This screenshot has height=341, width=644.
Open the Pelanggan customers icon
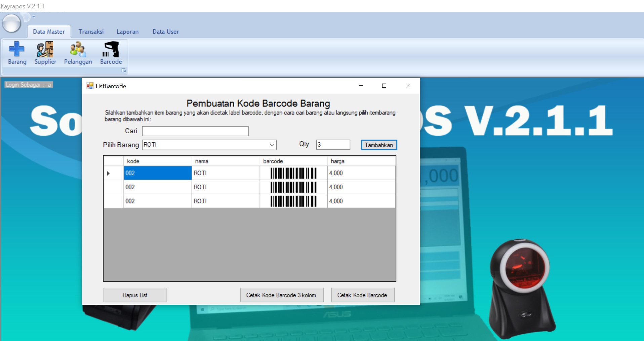(x=78, y=53)
